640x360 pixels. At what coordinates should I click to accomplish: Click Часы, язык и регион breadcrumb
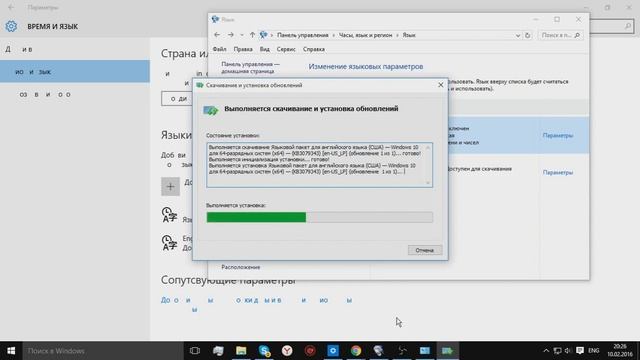(x=365, y=36)
